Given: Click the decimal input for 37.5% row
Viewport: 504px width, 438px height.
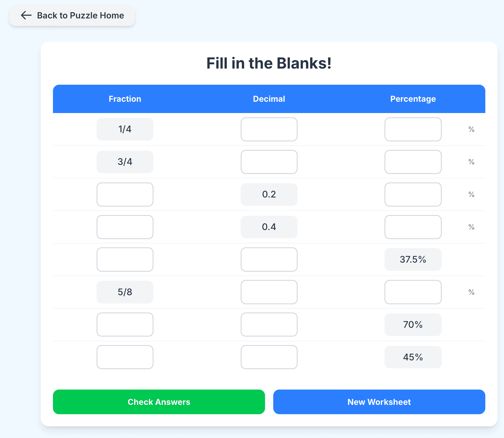Looking at the screenshot, I should click(x=269, y=260).
